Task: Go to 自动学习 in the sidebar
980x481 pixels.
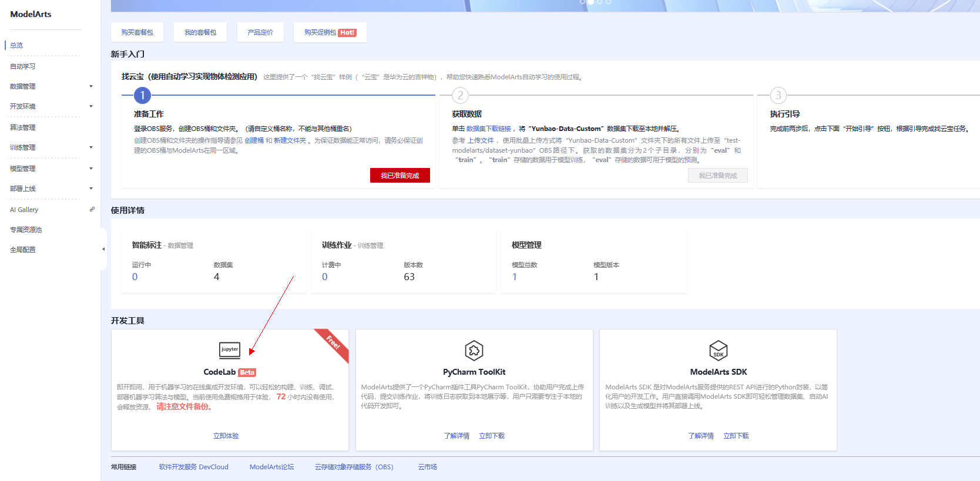Action: click(23, 66)
